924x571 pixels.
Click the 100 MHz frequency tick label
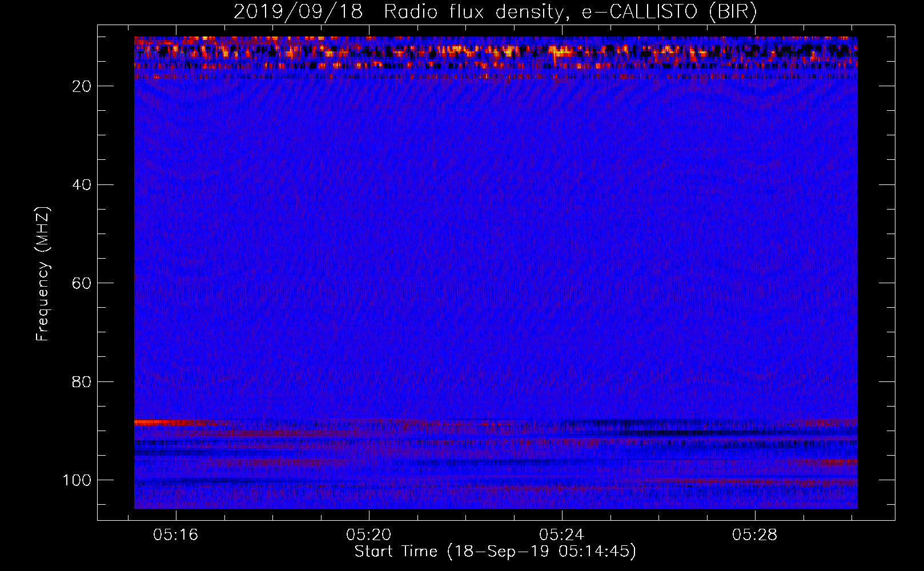77,480
